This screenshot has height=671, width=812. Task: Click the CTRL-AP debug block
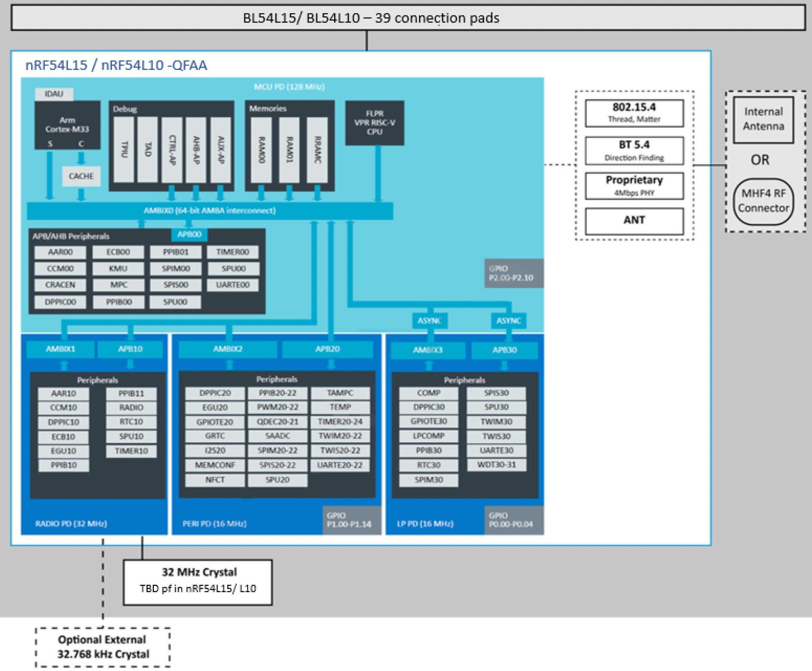pos(172,149)
